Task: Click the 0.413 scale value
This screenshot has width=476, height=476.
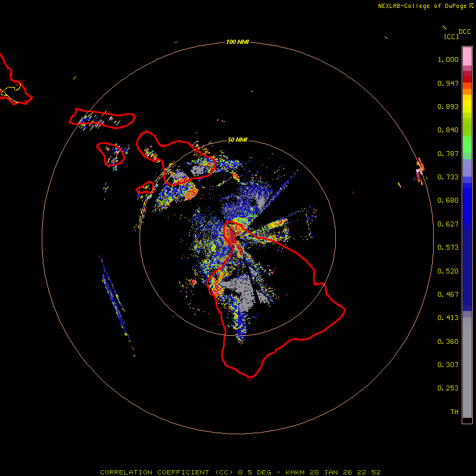Action: pyautogui.click(x=448, y=318)
